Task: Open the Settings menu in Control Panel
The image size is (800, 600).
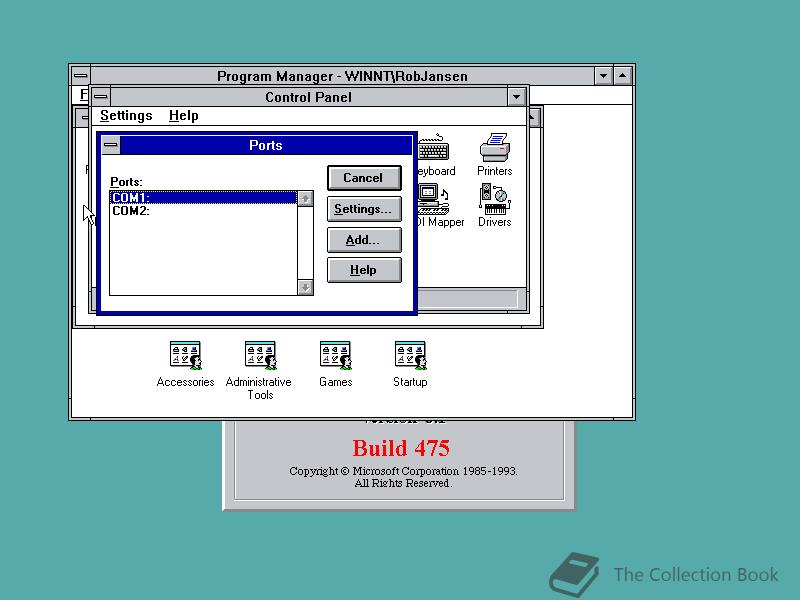Action: (x=126, y=116)
